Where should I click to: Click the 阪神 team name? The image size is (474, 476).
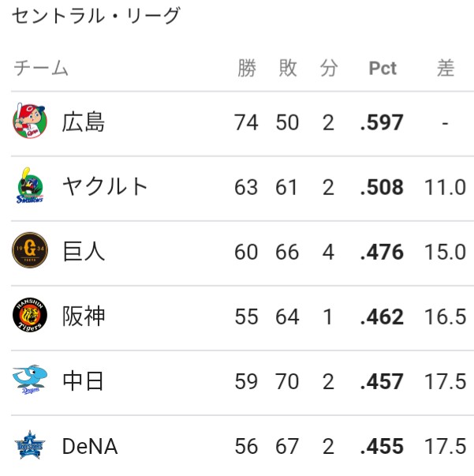coord(84,316)
